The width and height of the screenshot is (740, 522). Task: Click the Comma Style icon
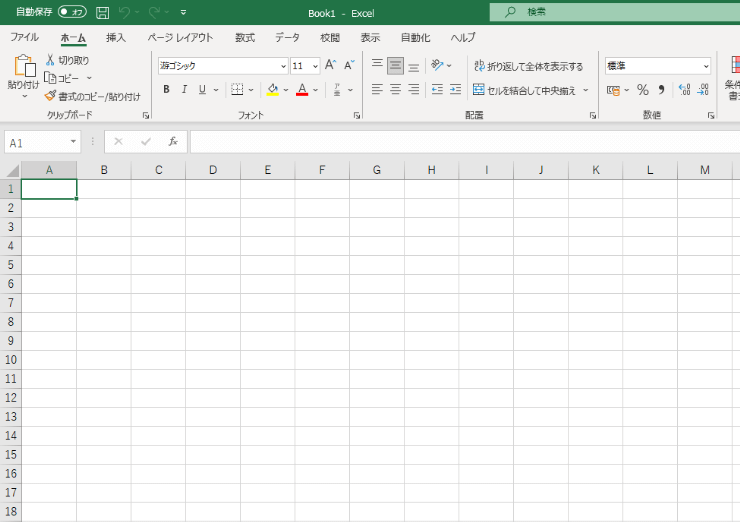[x=661, y=90]
